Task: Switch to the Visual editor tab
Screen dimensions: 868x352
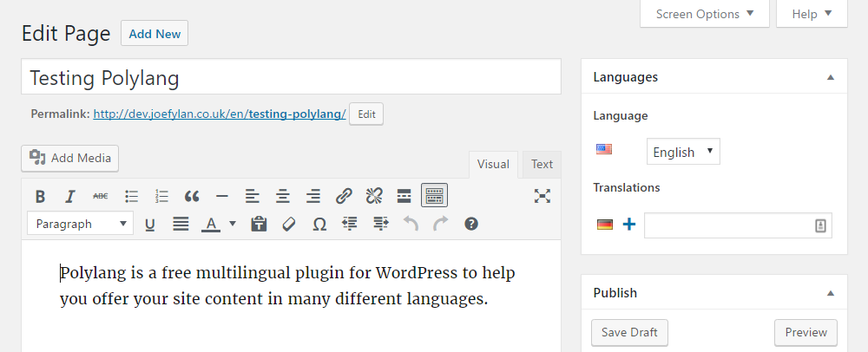Action: point(493,164)
